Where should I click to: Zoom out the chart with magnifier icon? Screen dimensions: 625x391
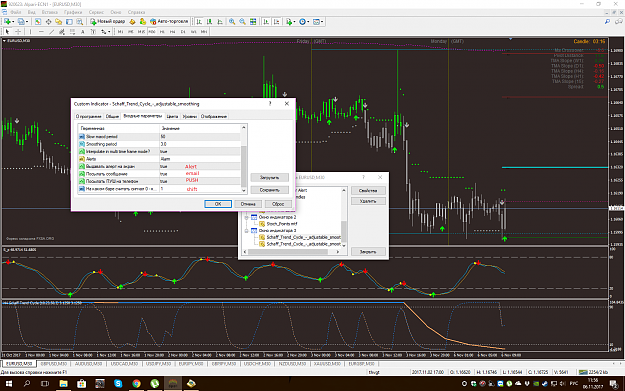click(x=242, y=22)
